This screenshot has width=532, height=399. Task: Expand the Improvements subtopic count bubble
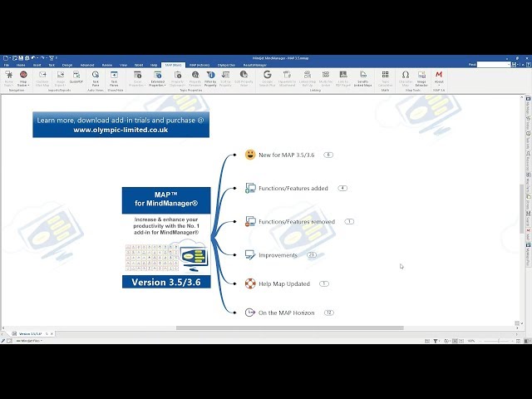coord(312,255)
